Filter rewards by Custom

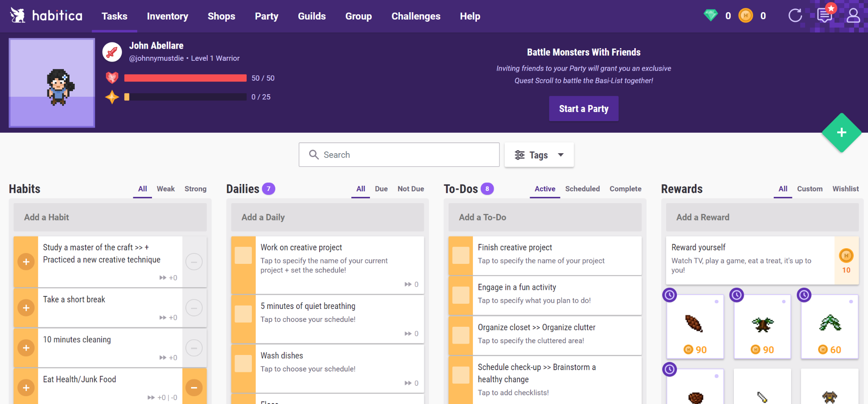[x=810, y=189]
